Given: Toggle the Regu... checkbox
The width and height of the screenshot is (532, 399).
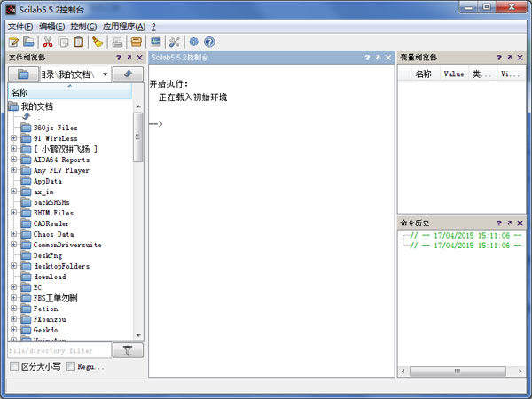Looking at the screenshot, I should click(x=71, y=366).
